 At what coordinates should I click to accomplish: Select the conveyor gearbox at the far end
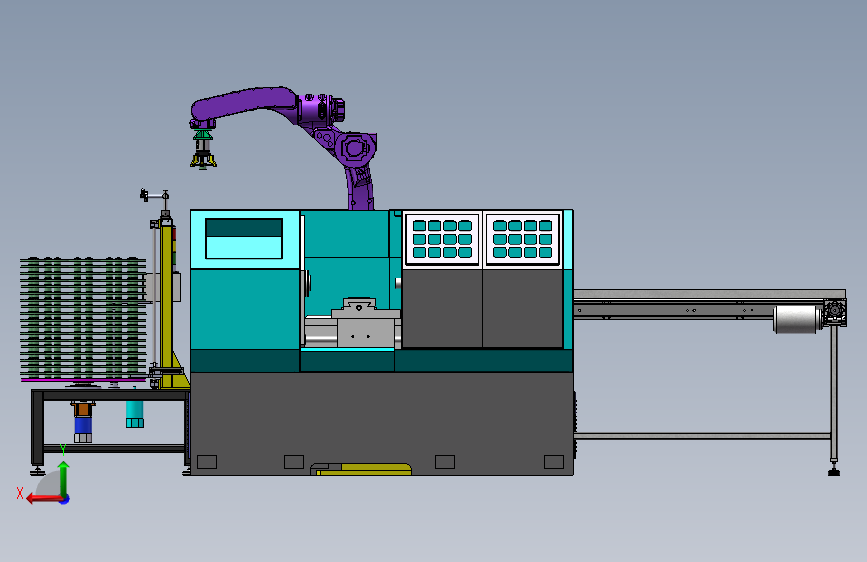(x=834, y=313)
